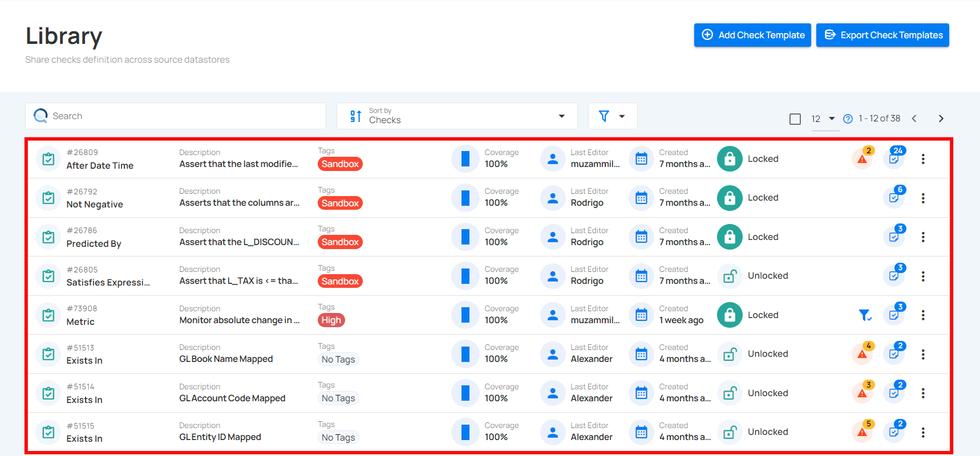The image size is (980, 456).
Task: Click the 1 week ago created value
Action: click(x=681, y=320)
